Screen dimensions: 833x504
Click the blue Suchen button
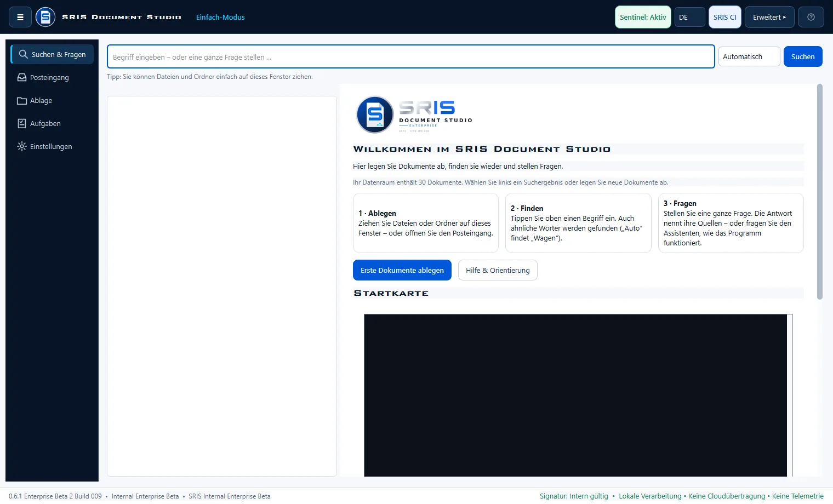[803, 56]
